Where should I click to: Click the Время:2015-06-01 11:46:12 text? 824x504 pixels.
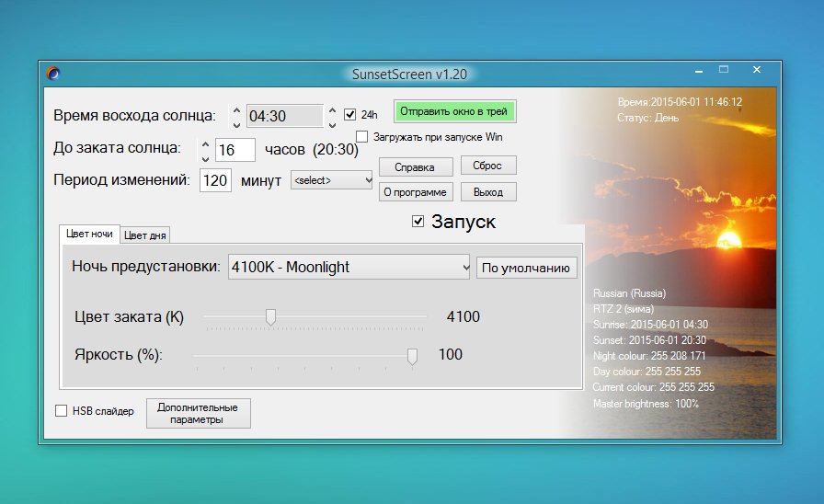tap(680, 102)
